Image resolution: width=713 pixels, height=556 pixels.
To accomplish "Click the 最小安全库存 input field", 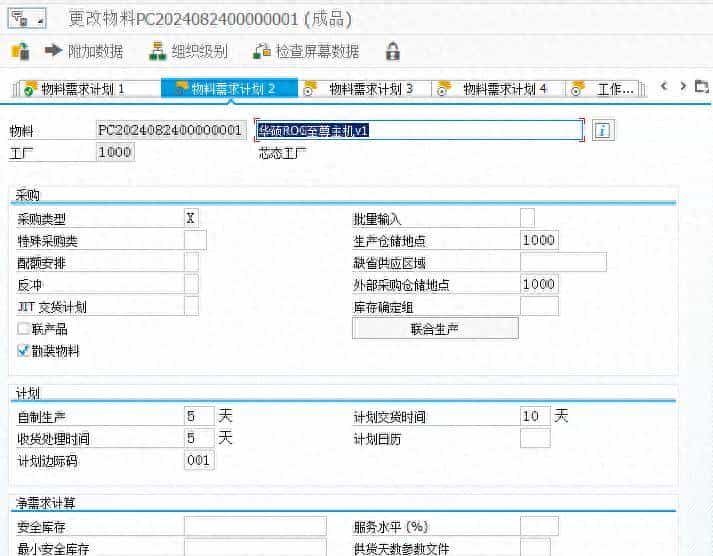I will click(x=255, y=547).
